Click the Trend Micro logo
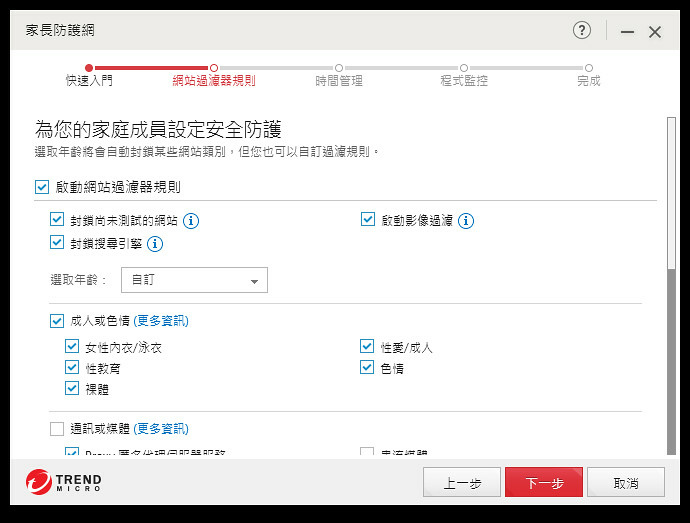690x523 pixels. click(64, 482)
